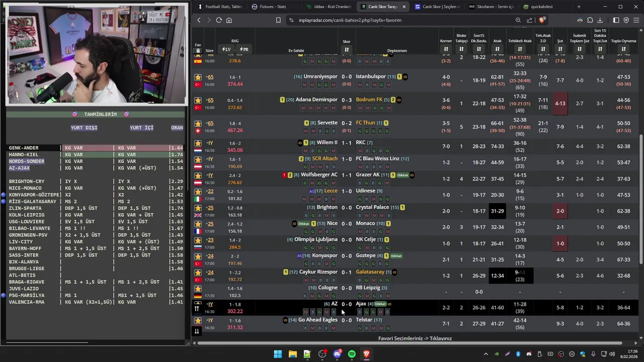644x362 pixels.
Task: Sort the table by the Atak column
Action: [x=497, y=49]
